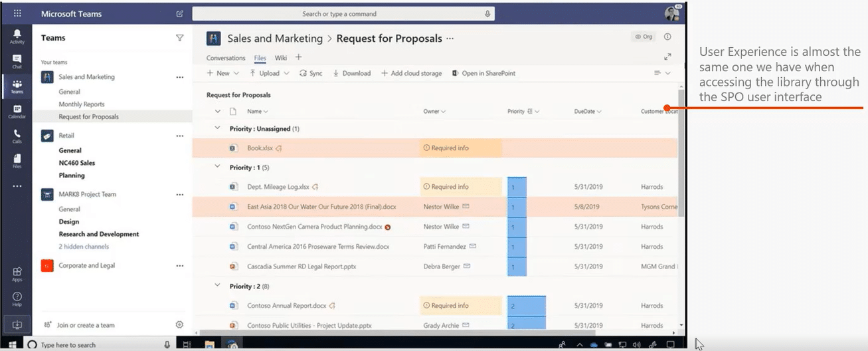Click the microphone icon in the command box
The image size is (868, 351).
tap(487, 14)
